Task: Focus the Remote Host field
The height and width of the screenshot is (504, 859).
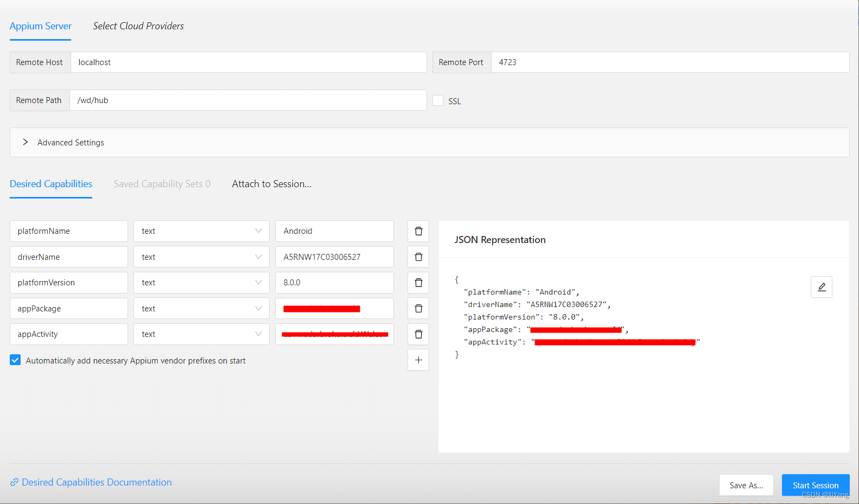Action: [249, 62]
